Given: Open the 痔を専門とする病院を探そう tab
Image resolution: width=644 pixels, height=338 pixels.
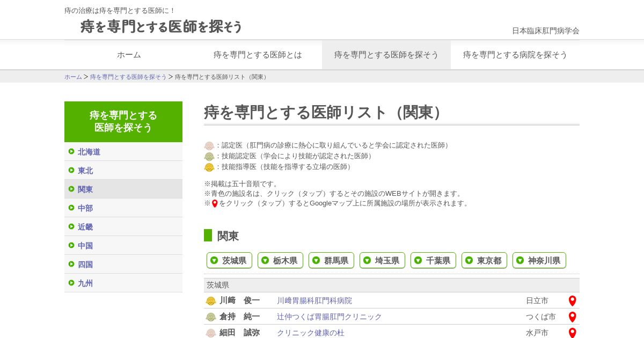Looking at the screenshot, I should pos(515,55).
